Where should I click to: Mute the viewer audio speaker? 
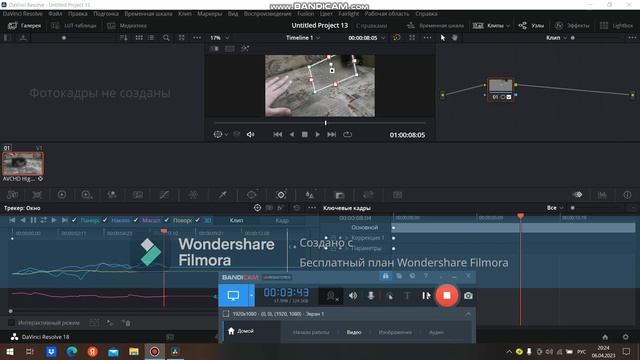[x=251, y=134]
